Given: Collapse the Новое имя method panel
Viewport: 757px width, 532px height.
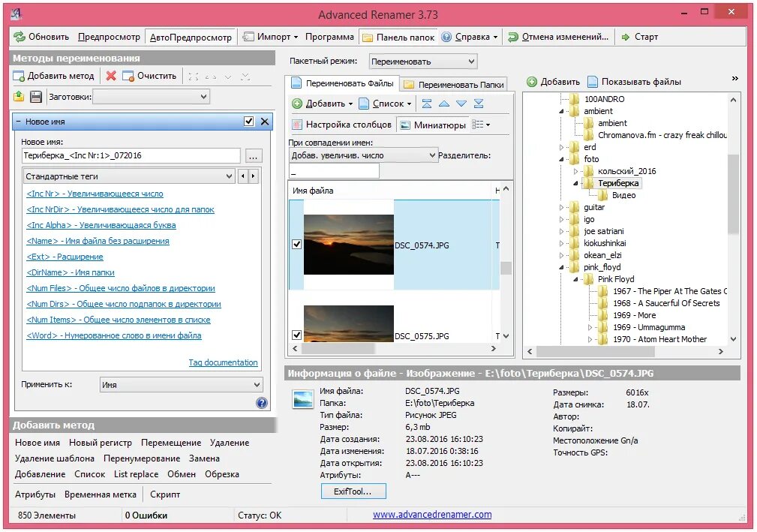Looking at the screenshot, I should [18, 122].
